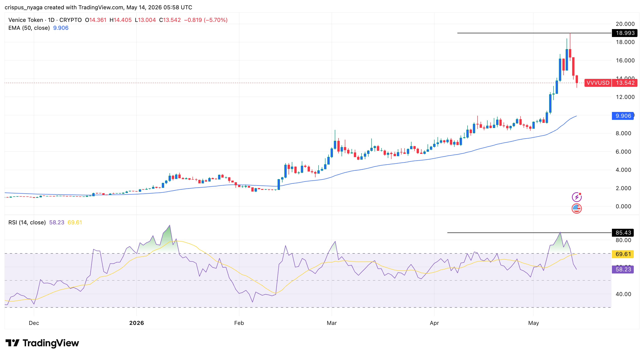Click the Mar label on time axis
Image resolution: width=644 pixels, height=357 pixels.
332,323
